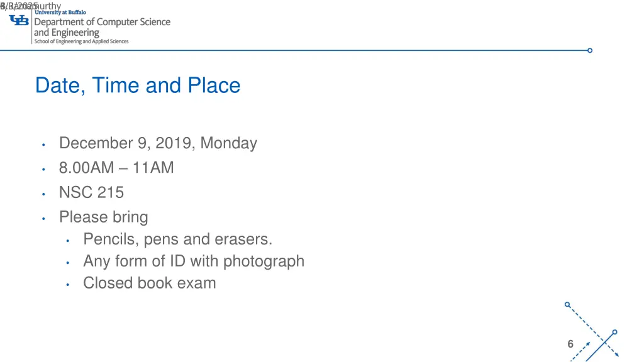Viewport: 644px width, 362px height.
Task: Click the December 9, 2019, Monday bullet
Action: (158, 143)
